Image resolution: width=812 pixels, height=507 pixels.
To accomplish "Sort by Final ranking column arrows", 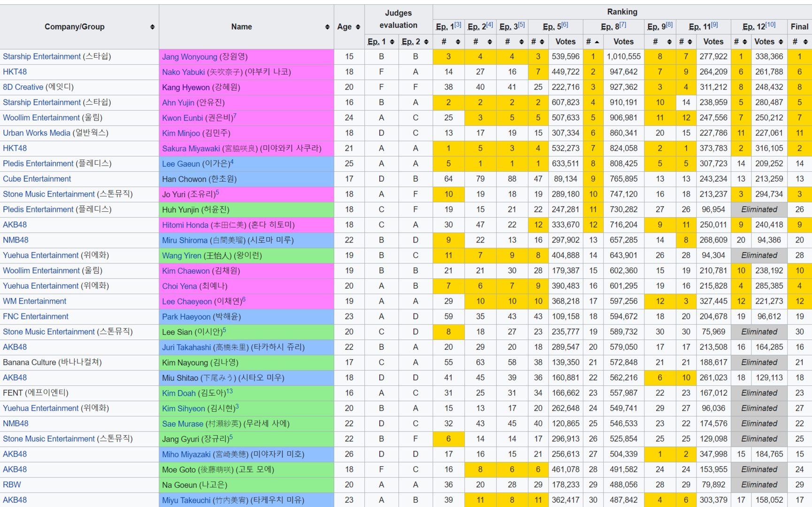I will click(x=805, y=42).
